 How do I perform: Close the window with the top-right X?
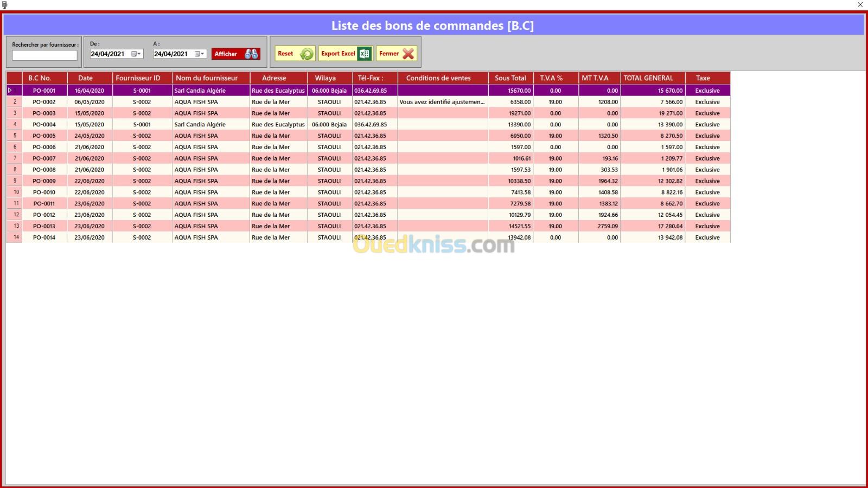pos(860,4)
